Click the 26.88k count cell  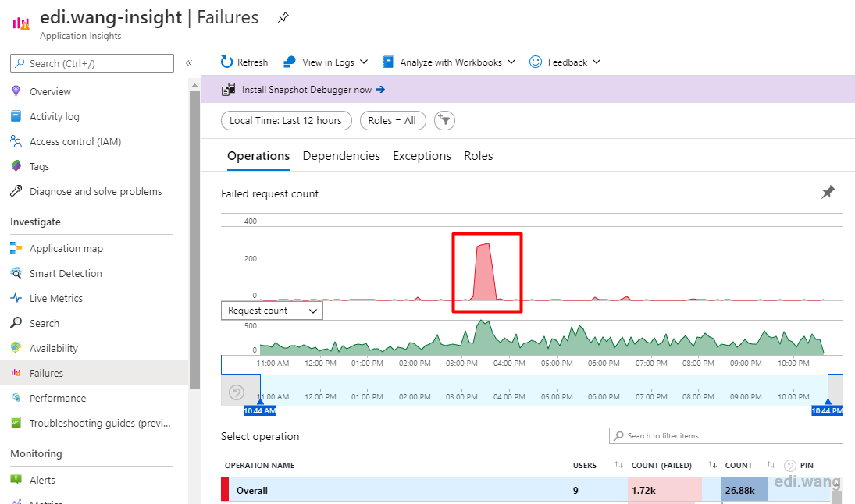[x=744, y=490]
